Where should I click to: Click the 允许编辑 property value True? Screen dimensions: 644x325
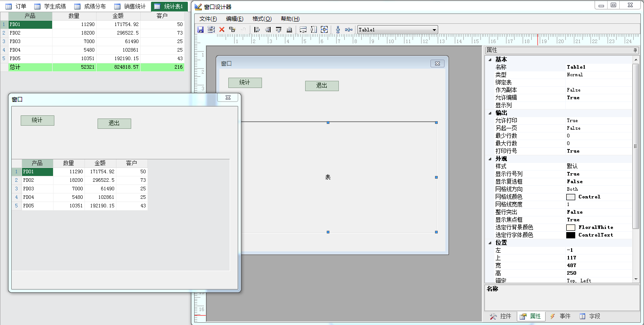click(599, 97)
